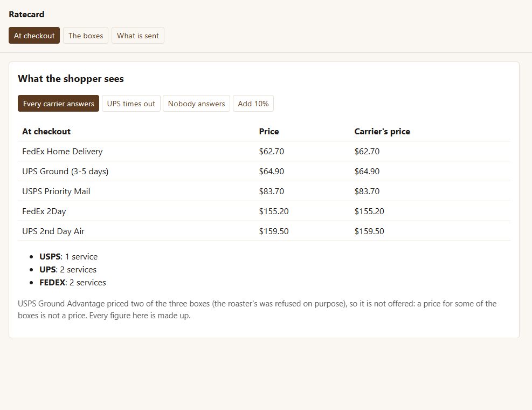Open the What is sent tab
Image resolution: width=532 pixels, height=410 pixels.
[x=138, y=35]
